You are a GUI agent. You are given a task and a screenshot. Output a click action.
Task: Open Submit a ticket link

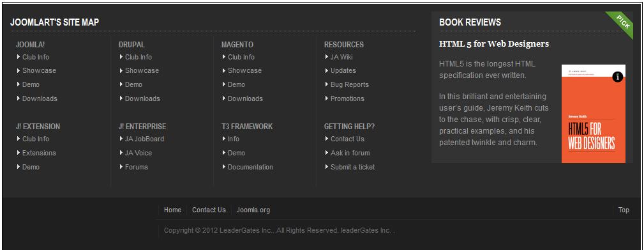[x=352, y=167]
